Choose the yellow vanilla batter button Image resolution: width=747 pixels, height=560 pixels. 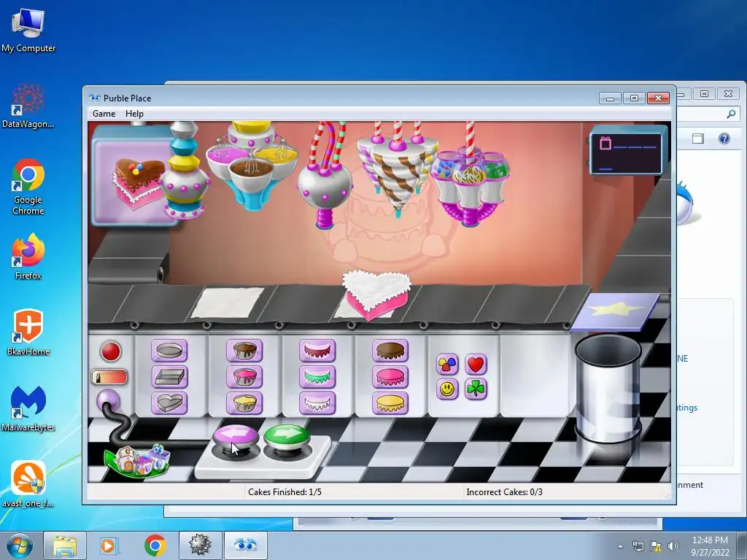(x=244, y=402)
